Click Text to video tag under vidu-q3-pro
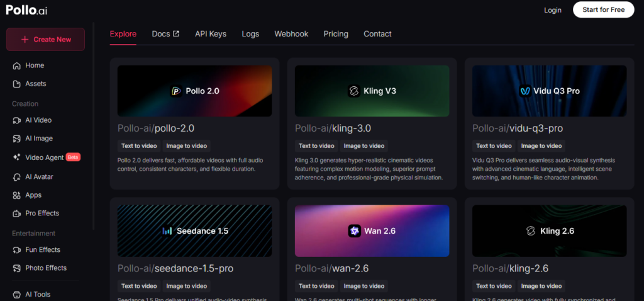The width and height of the screenshot is (644, 301). (494, 146)
